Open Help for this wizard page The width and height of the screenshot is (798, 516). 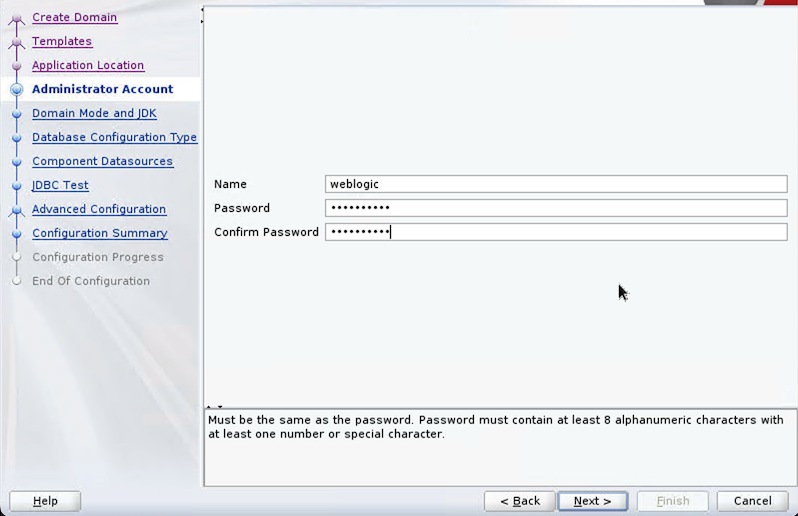(x=45, y=501)
